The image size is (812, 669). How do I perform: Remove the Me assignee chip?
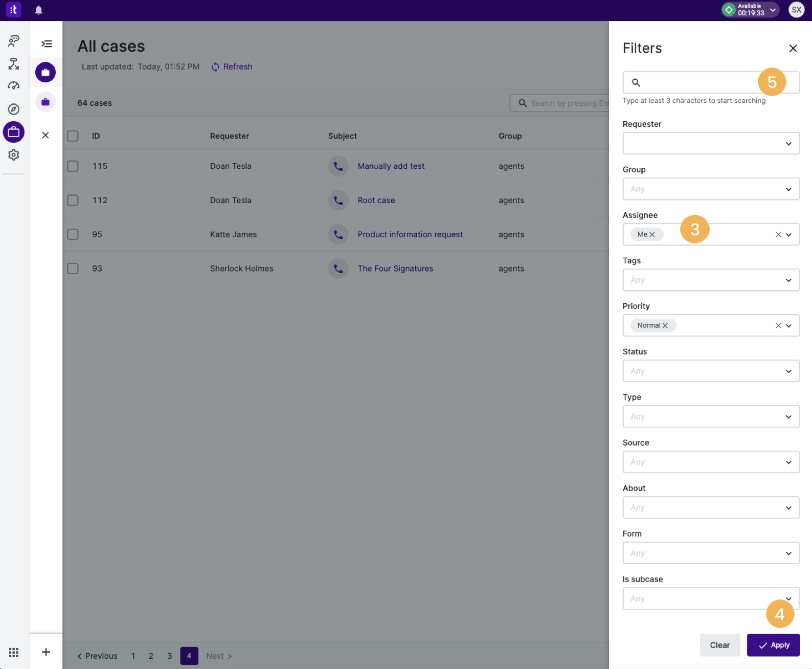[652, 234]
